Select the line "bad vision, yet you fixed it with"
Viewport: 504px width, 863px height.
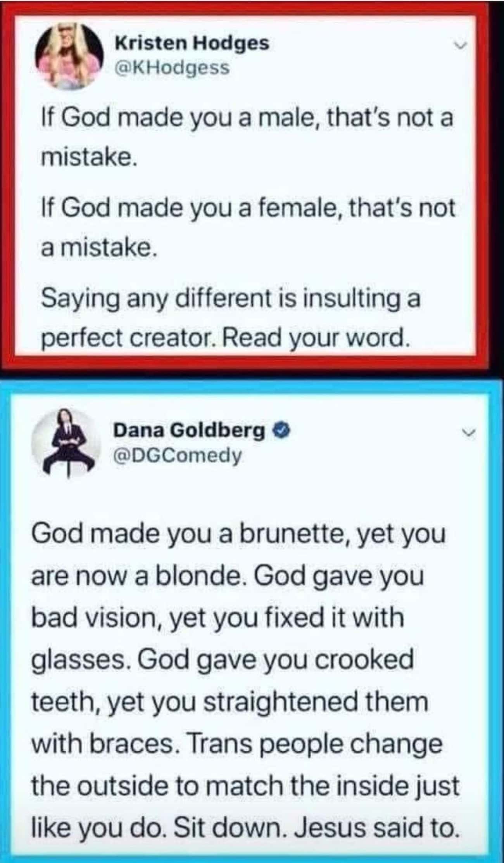(218, 617)
